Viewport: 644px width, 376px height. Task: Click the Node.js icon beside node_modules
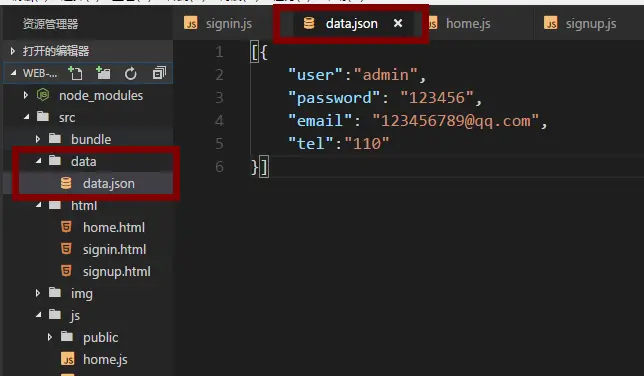click(x=43, y=95)
